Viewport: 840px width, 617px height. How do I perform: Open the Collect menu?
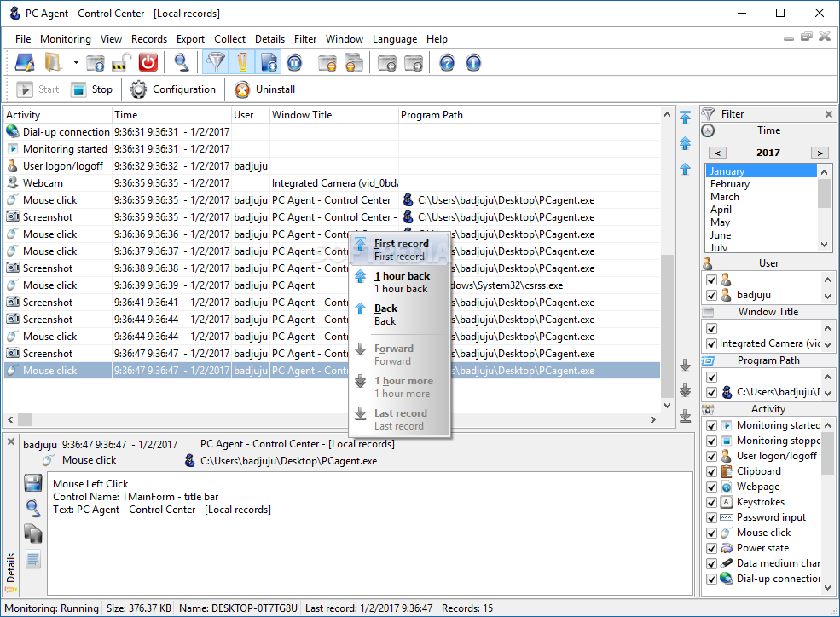click(229, 39)
